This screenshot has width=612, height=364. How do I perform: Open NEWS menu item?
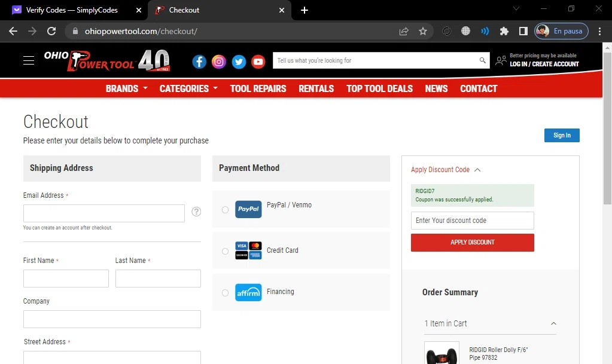436,88
